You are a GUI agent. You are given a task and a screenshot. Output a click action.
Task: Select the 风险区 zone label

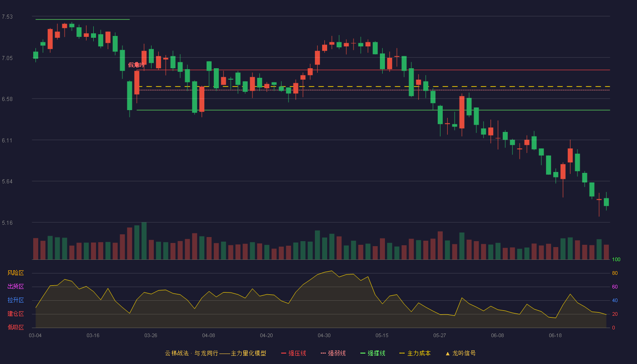(x=15, y=273)
